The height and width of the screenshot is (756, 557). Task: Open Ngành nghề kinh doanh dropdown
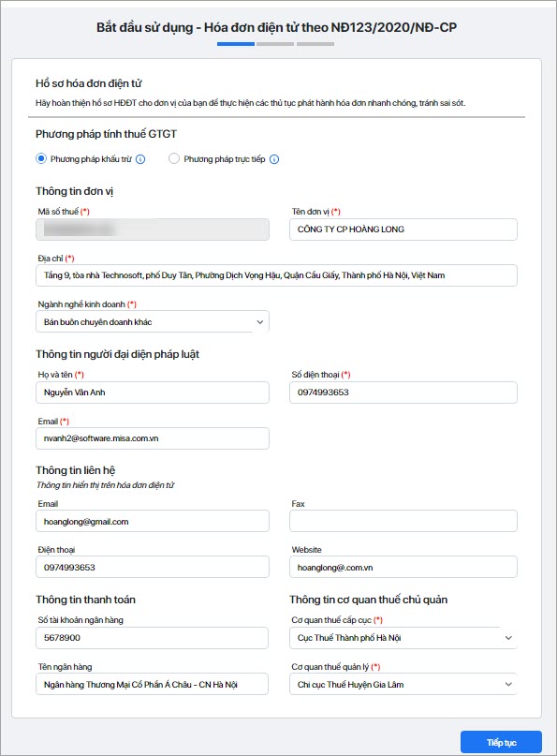coord(153,321)
